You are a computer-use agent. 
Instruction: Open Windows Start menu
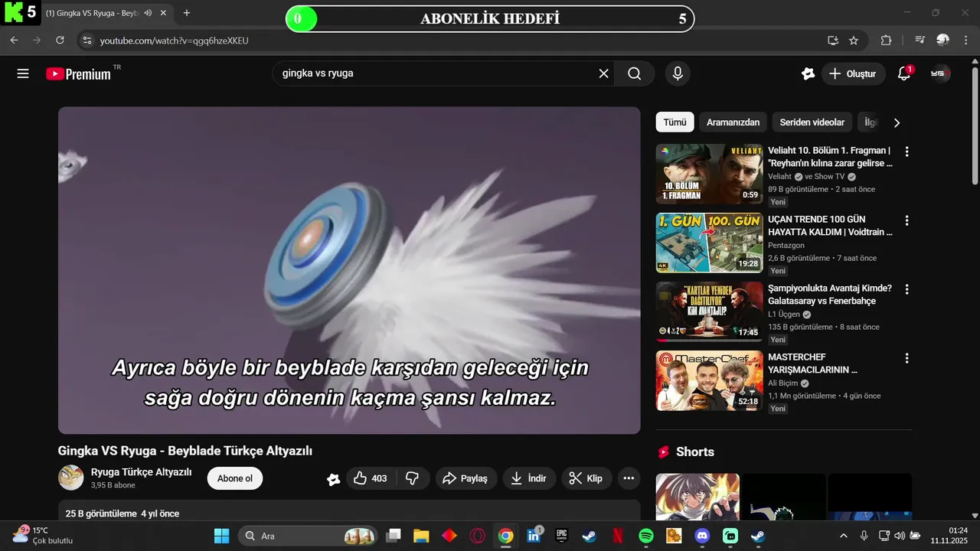(x=221, y=536)
